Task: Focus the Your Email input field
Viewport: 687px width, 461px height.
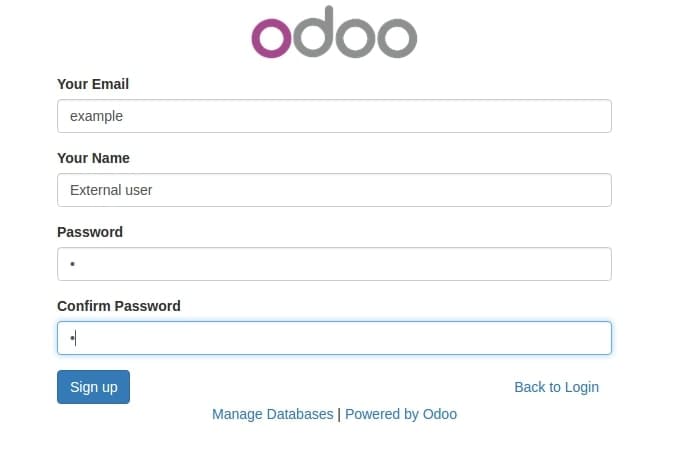Action: [334, 116]
